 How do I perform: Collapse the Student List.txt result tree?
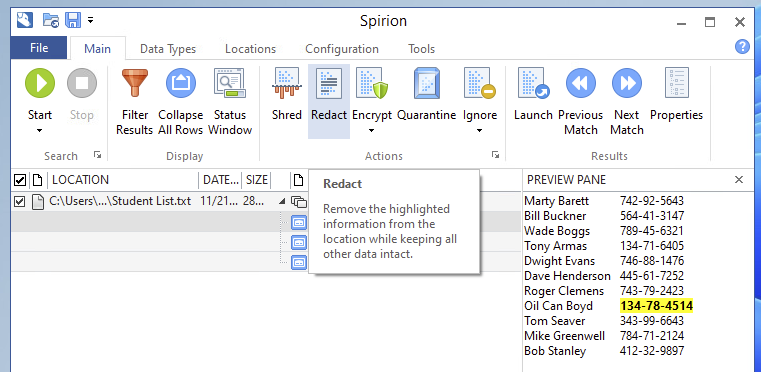(282, 201)
